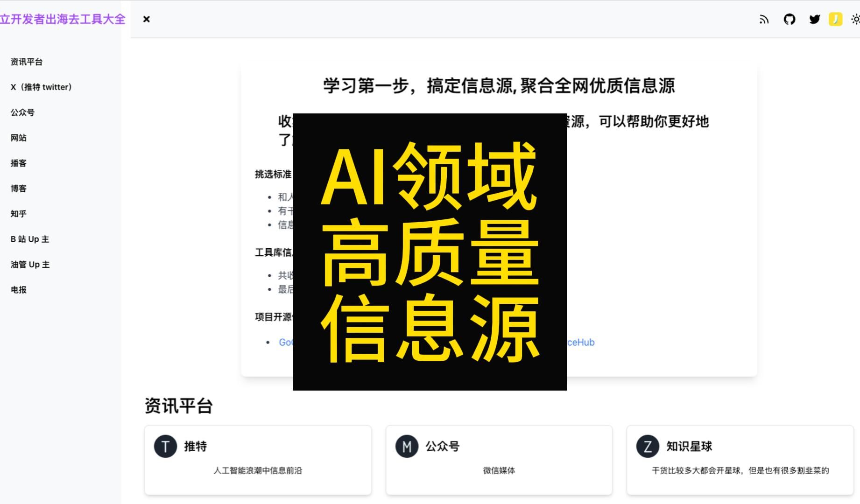Open 电报 sidebar entry

click(19, 289)
